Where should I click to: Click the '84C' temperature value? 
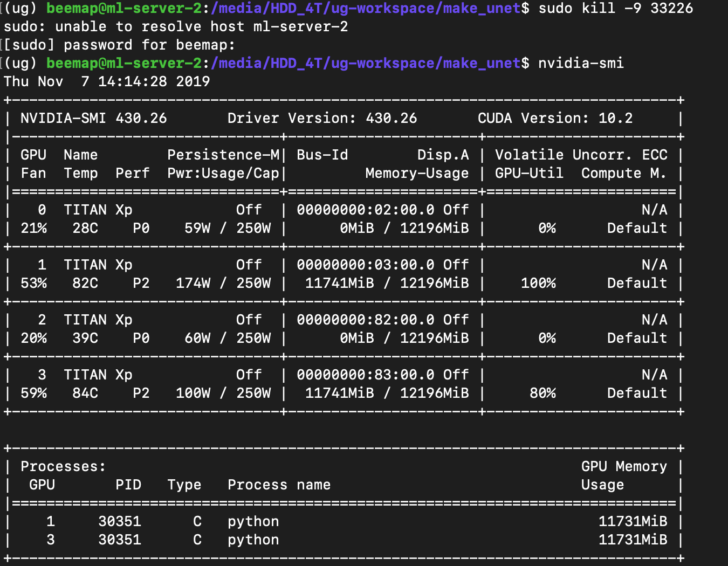click(85, 393)
